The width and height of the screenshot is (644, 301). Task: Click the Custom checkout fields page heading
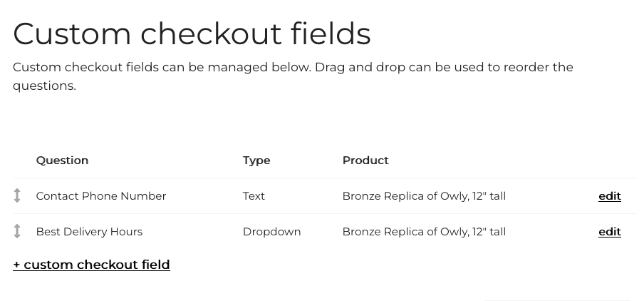tap(192, 34)
